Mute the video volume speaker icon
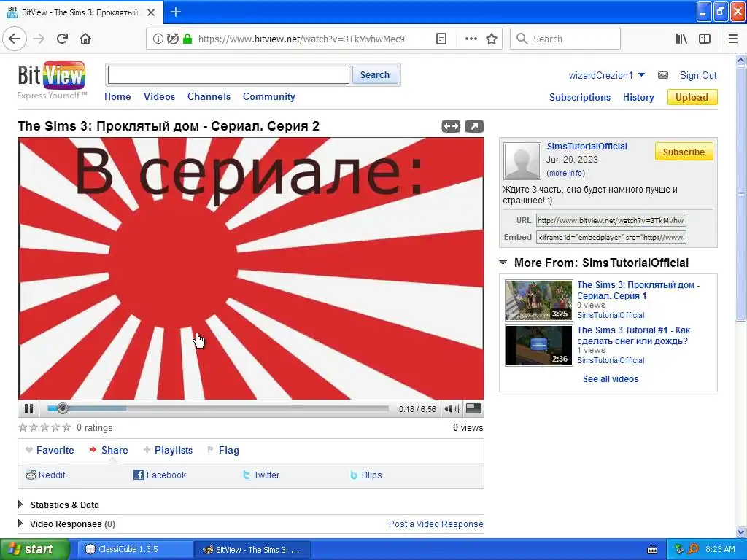747x560 pixels. (x=451, y=408)
